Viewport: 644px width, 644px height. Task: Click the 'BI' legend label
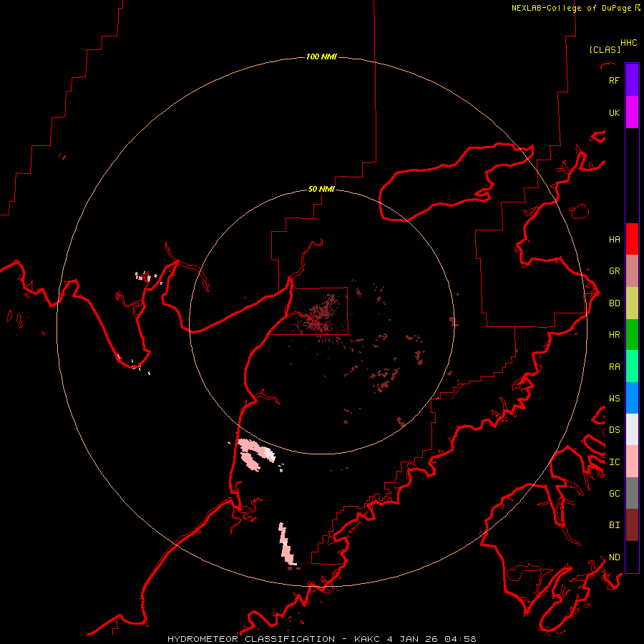pyautogui.click(x=614, y=525)
